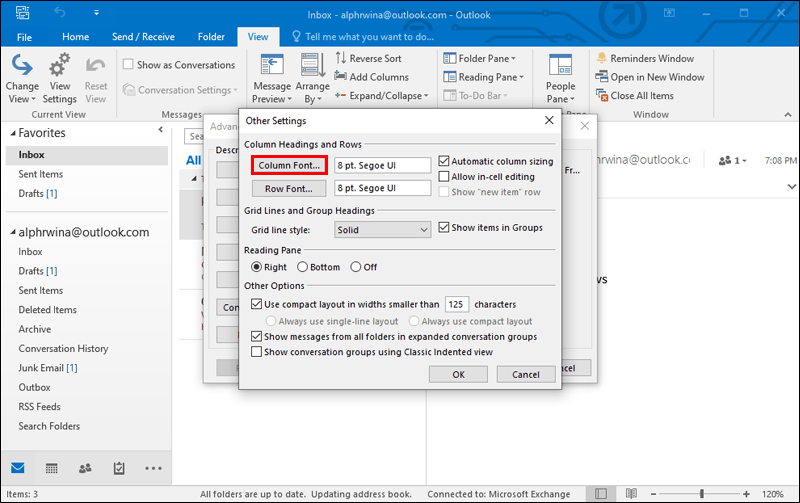Screen dimensions: 800x503
Task: Open the Change View icon
Action: tap(22, 65)
